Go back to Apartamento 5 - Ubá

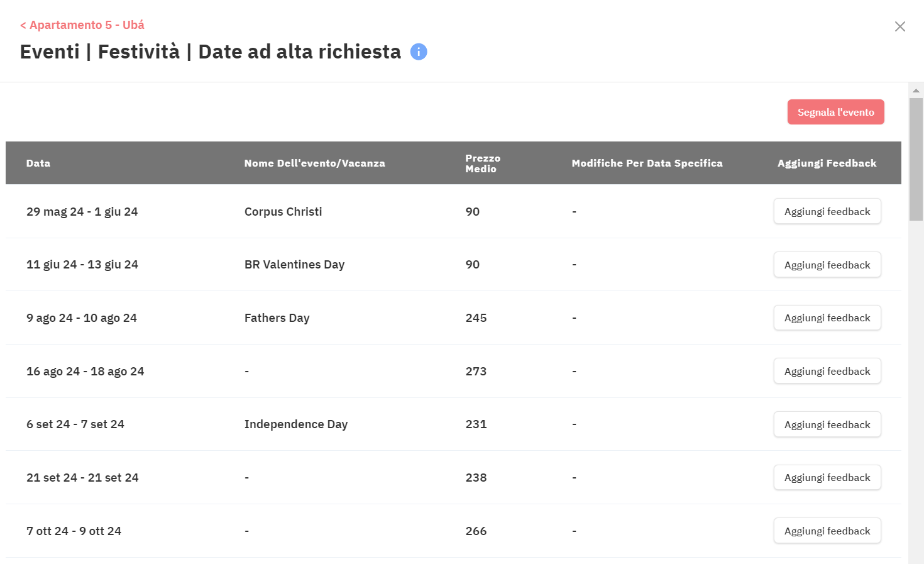coord(82,25)
